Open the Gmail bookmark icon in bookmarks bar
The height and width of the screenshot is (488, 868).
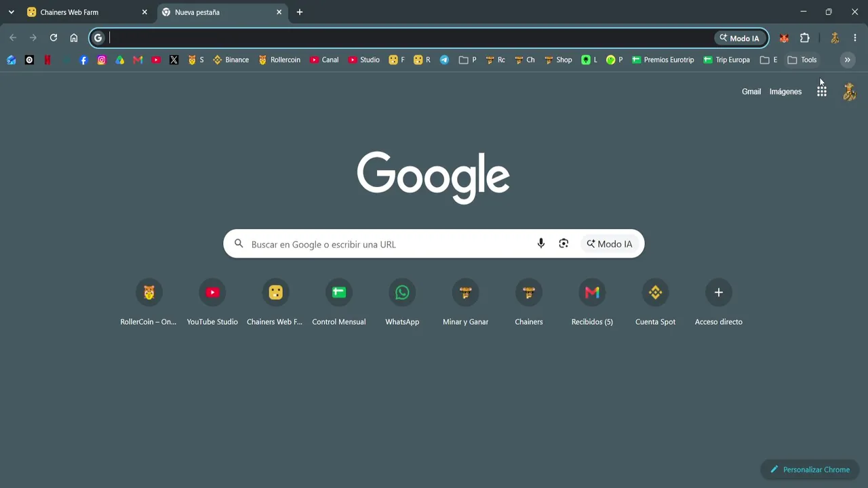138,60
